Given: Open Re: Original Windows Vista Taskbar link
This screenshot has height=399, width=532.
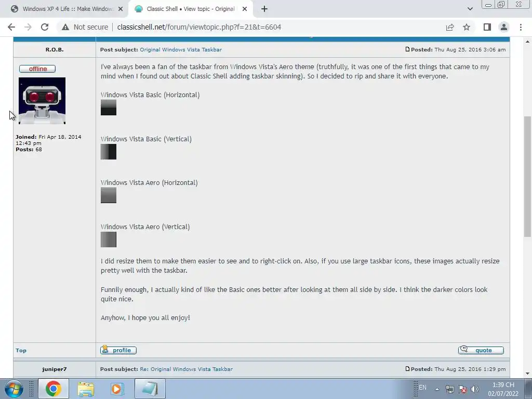Looking at the screenshot, I should [187, 369].
